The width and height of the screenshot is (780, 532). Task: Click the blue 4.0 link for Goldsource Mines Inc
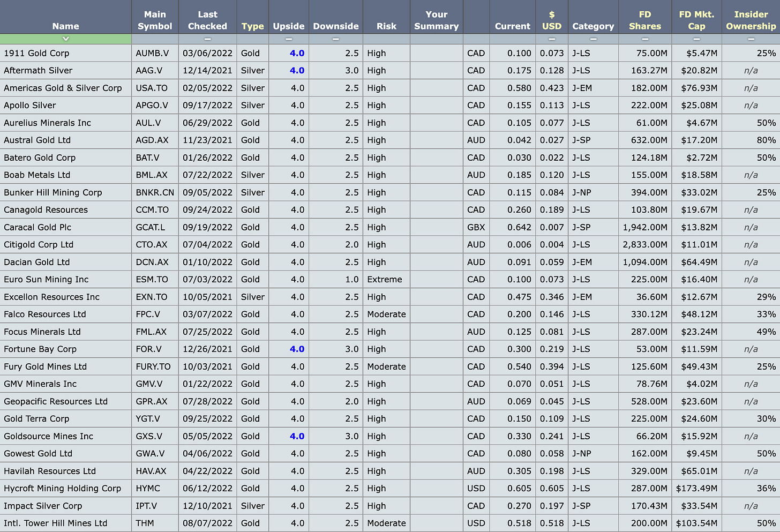click(297, 436)
